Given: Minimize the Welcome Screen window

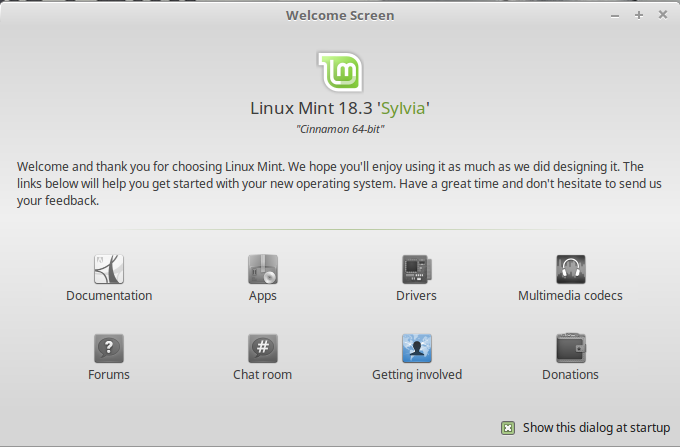Looking at the screenshot, I should (615, 16).
